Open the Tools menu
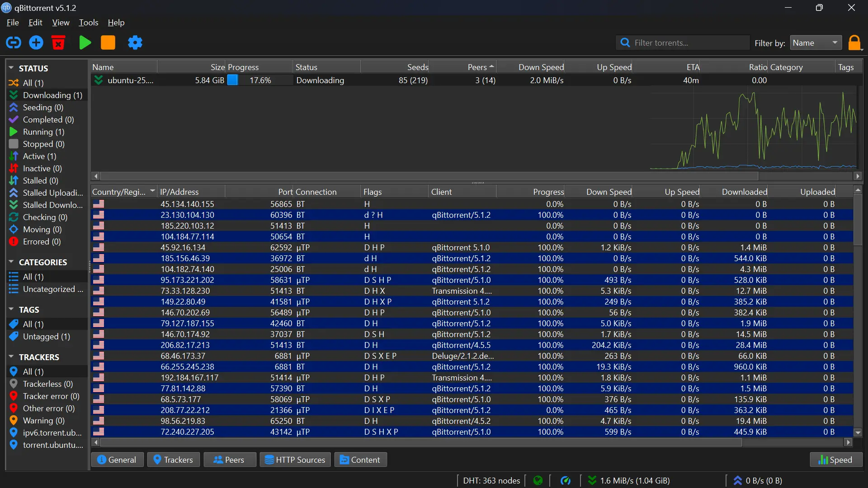Image resolution: width=868 pixels, height=488 pixels. [x=89, y=22]
